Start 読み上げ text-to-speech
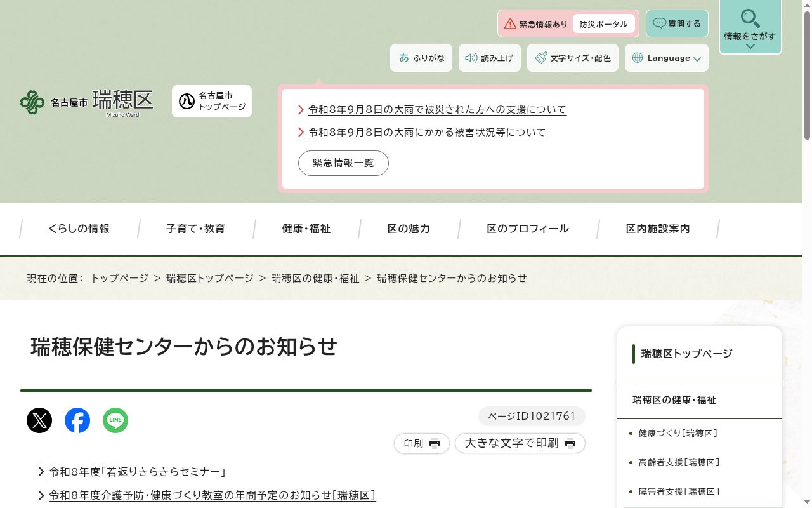The height and width of the screenshot is (508, 812). tap(490, 58)
